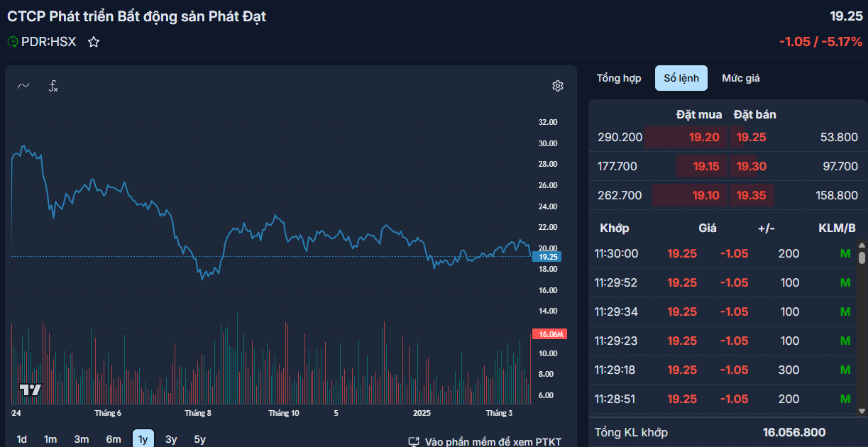868x447 pixels.
Task: Open chart settings gear icon
Action: point(558,86)
